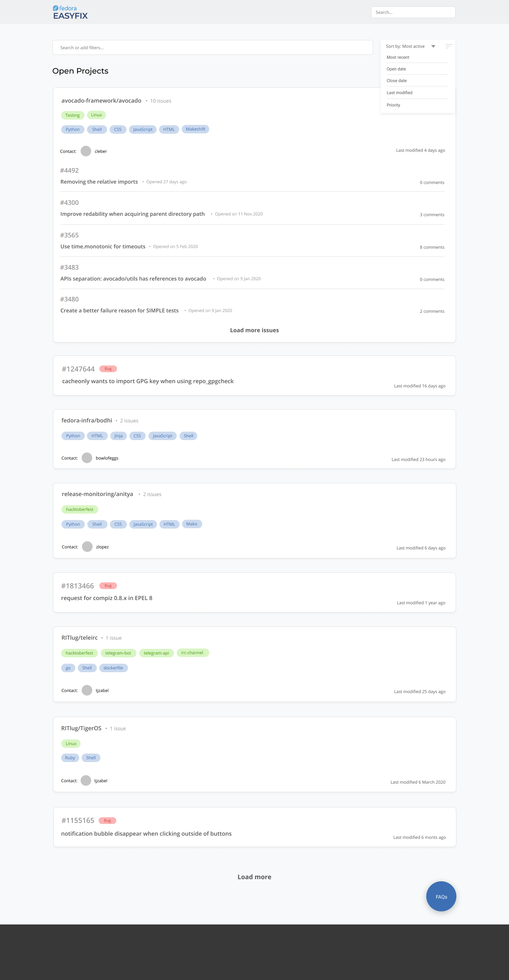Viewport: 509px width, 980px height.
Task: Open the FAQs floating button
Action: tap(441, 896)
